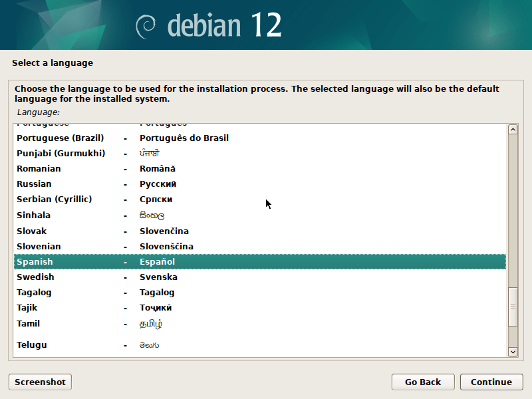
Task: Select Slovenian in the language list
Action: click(260, 246)
